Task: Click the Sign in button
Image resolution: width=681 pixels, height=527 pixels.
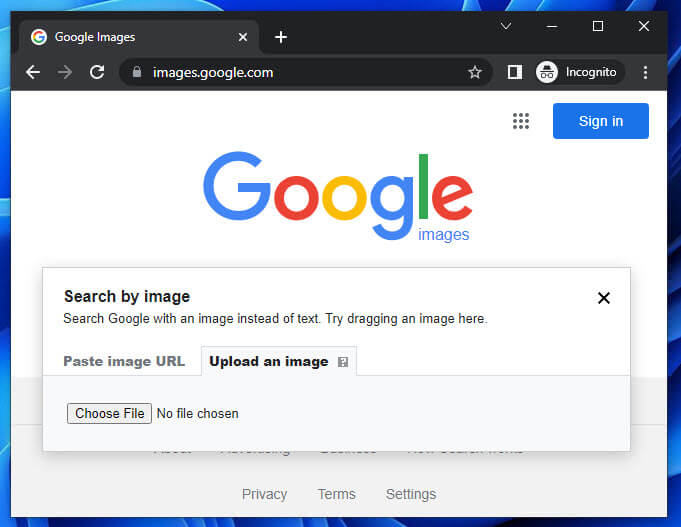Action: coord(601,121)
